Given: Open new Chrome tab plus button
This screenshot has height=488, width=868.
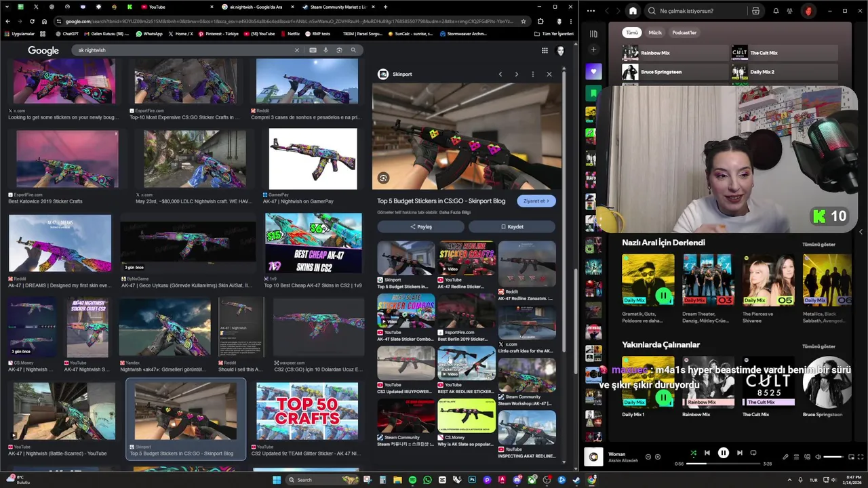Looking at the screenshot, I should pyautogui.click(x=385, y=7).
